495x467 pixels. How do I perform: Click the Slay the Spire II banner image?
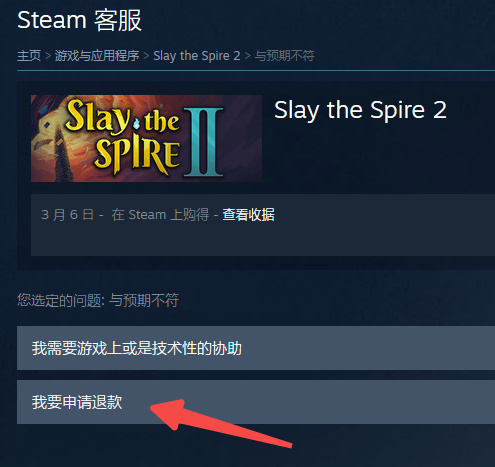click(146, 138)
